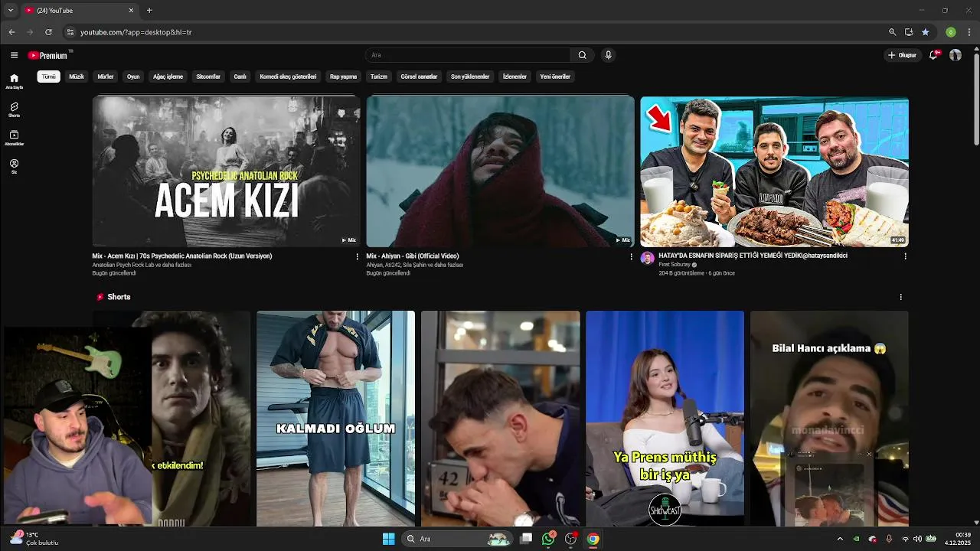980x551 pixels.
Task: Open options menu for Hatay video
Action: (905, 256)
